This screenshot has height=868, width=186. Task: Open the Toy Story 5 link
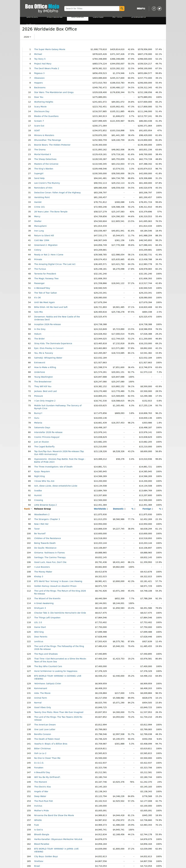pos(40,59)
